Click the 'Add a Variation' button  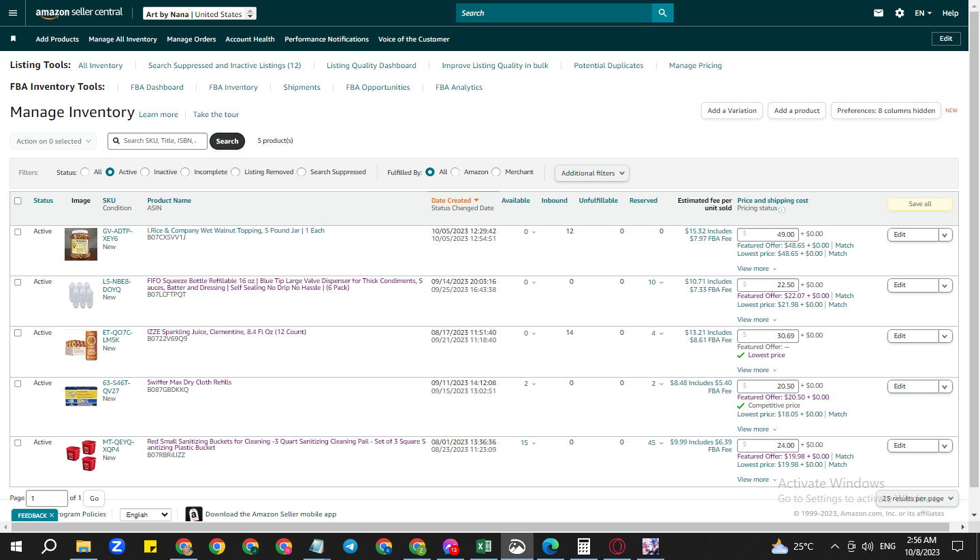732,111
